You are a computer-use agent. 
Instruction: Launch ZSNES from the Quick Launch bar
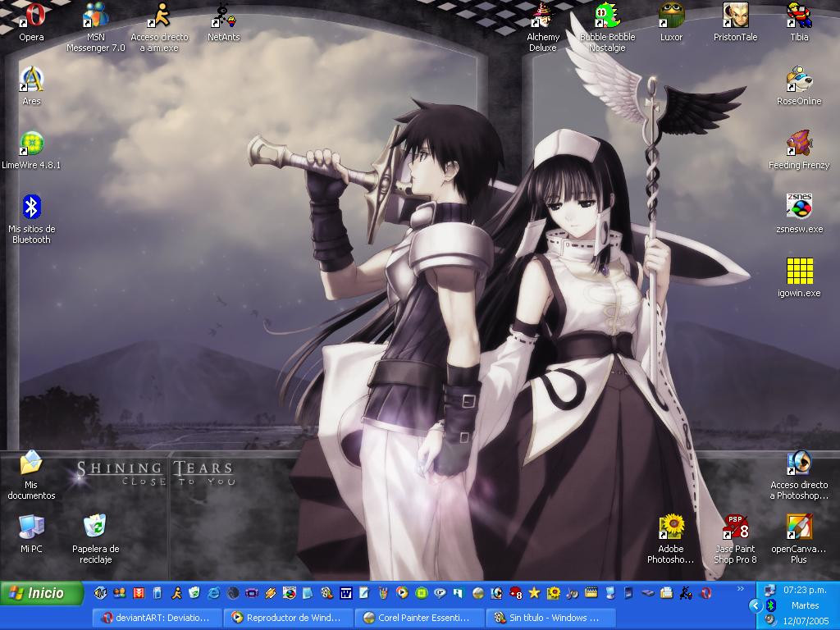click(290, 592)
